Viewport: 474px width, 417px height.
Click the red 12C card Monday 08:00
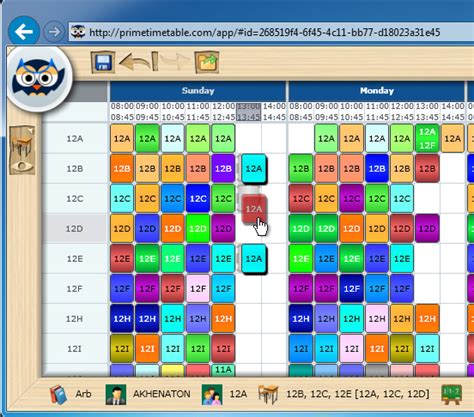pos(301,199)
